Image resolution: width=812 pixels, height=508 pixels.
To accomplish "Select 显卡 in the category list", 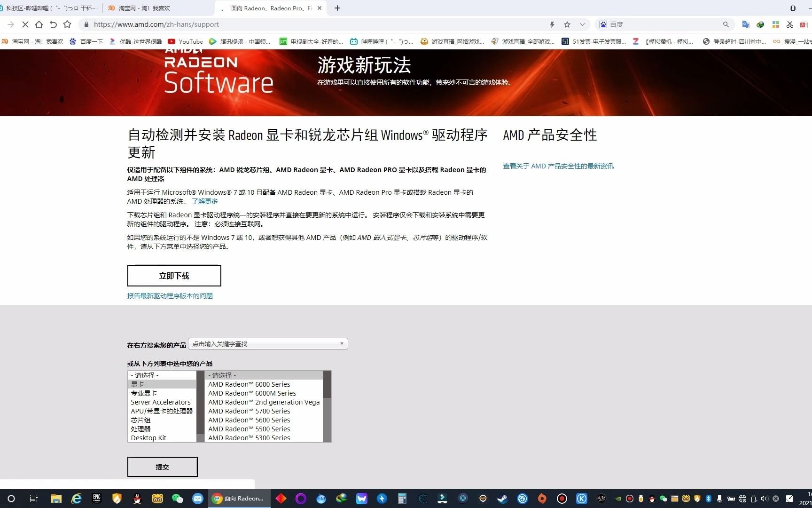I will pyautogui.click(x=162, y=384).
